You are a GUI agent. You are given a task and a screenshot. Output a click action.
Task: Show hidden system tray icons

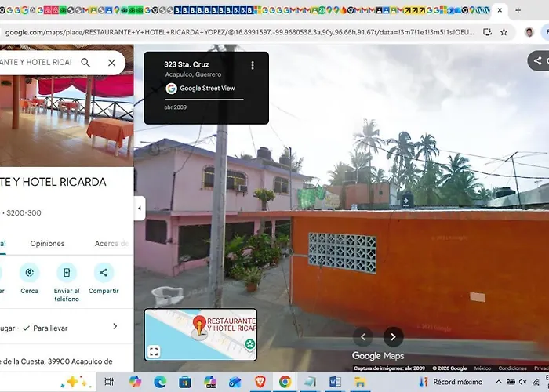coord(499,382)
